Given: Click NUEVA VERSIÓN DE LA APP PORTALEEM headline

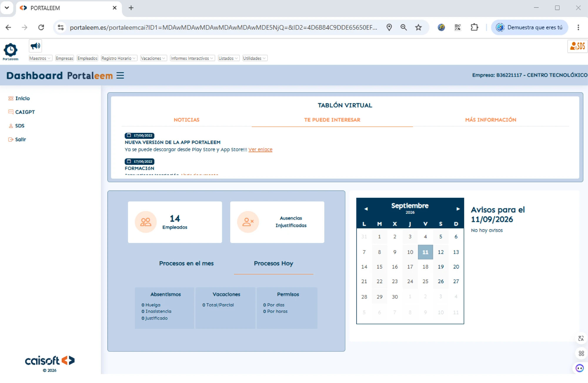Looking at the screenshot, I should coord(173,142).
